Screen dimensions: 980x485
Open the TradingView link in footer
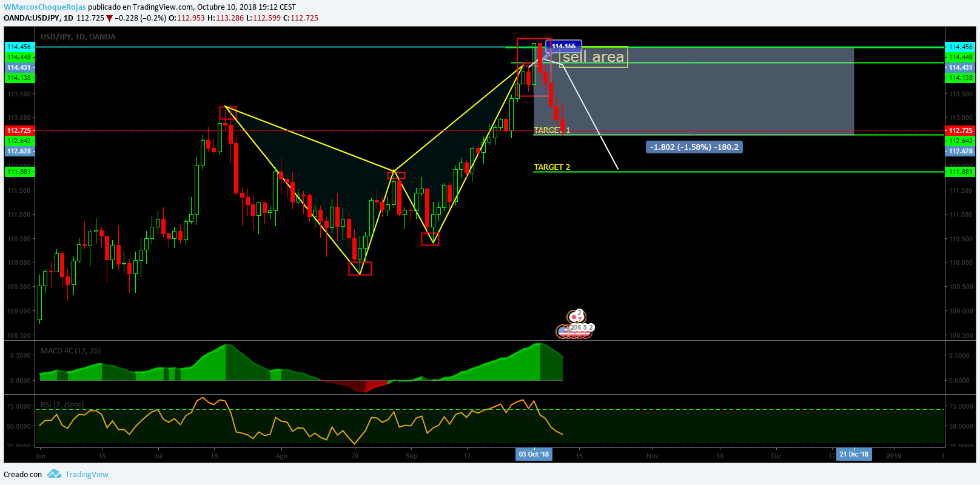coord(87,474)
